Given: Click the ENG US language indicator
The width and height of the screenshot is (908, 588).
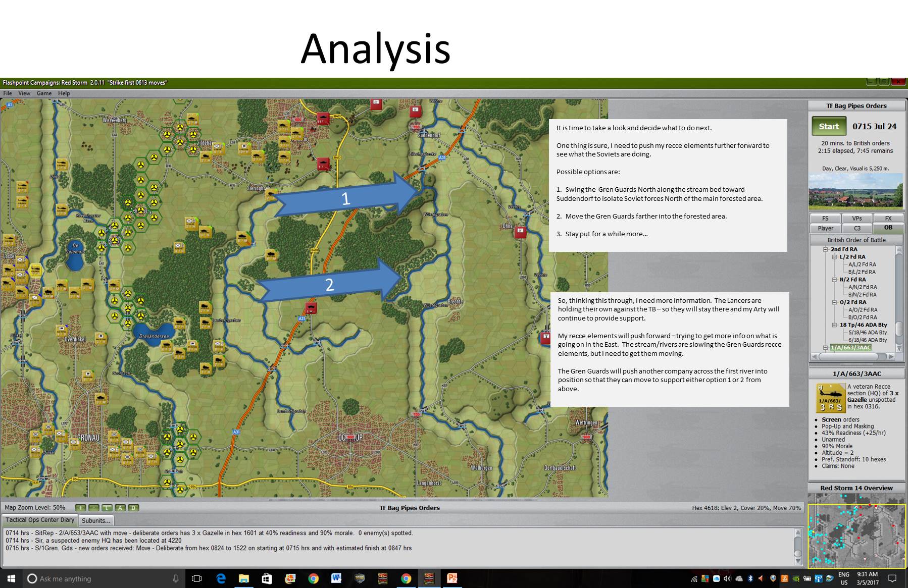Looking at the screenshot, I should [843, 578].
